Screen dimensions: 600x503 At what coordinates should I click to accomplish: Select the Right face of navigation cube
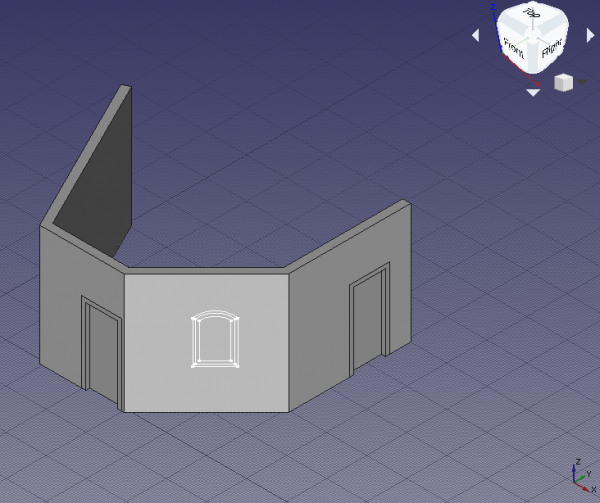(x=551, y=49)
